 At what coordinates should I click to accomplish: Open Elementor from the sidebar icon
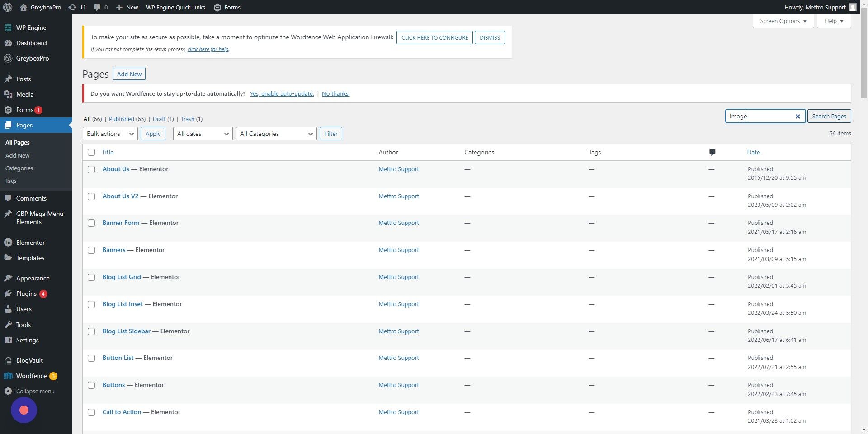point(8,242)
